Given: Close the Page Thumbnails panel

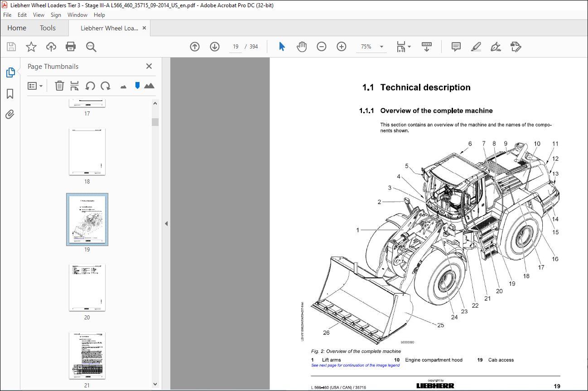Looking at the screenshot, I should [149, 66].
